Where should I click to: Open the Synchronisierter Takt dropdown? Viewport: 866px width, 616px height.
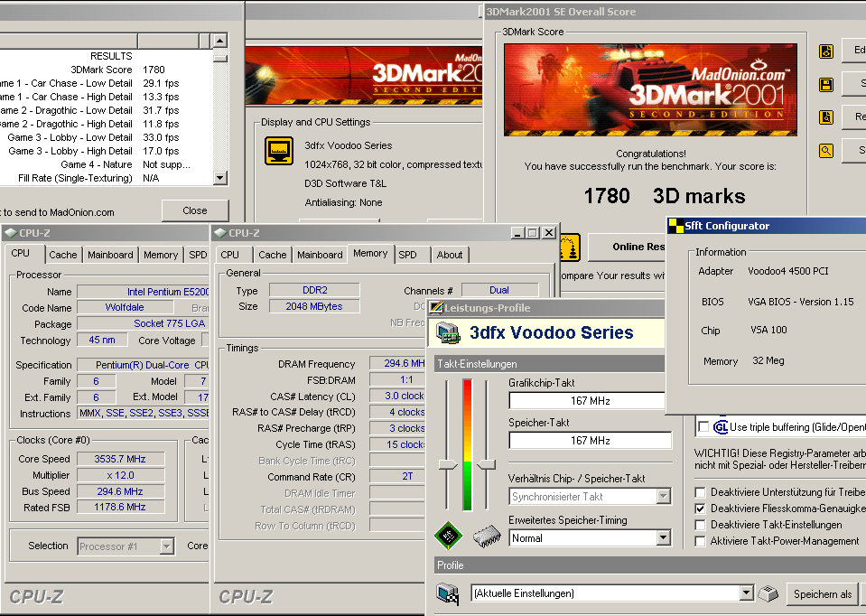point(664,496)
